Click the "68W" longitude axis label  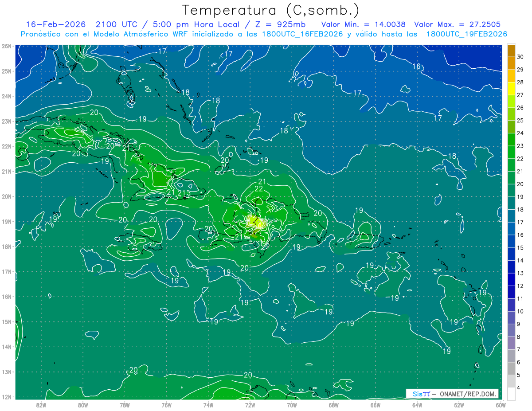(334, 405)
